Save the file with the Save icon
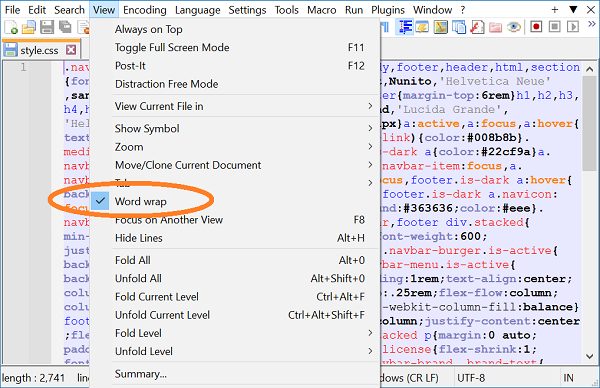600x388 pixels. (47, 28)
